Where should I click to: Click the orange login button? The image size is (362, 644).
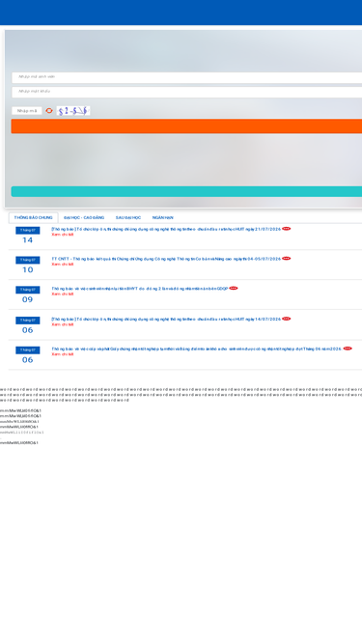tap(186, 126)
